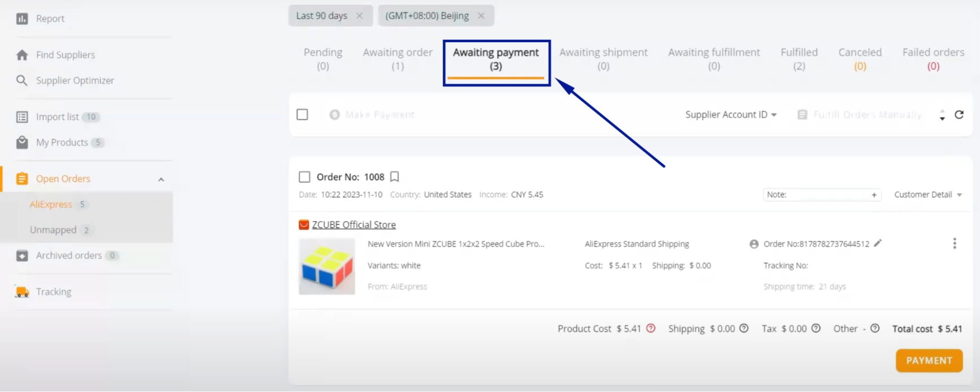
Task: Click the Supplier Optimizer magnifier icon
Action: click(22, 80)
